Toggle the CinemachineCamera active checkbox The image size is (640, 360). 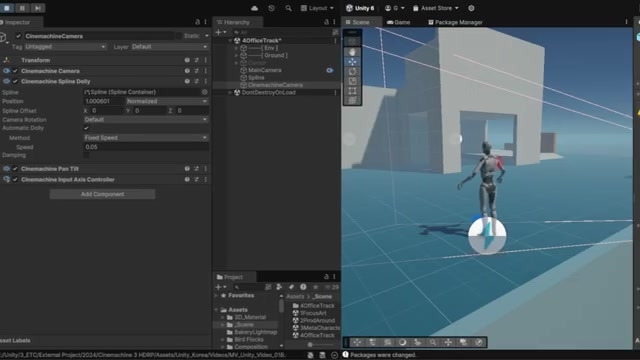pyautogui.click(x=18, y=36)
